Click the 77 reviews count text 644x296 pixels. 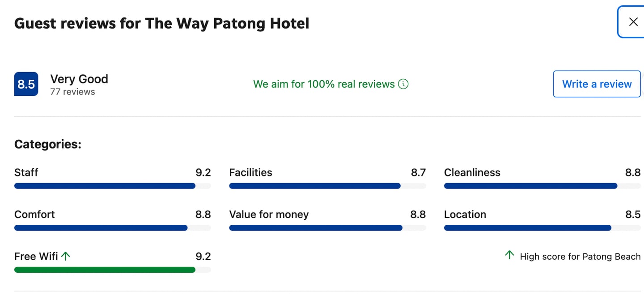(72, 92)
